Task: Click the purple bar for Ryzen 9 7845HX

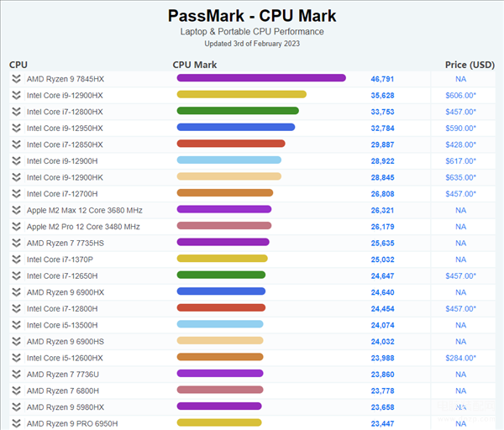Action: [x=261, y=78]
